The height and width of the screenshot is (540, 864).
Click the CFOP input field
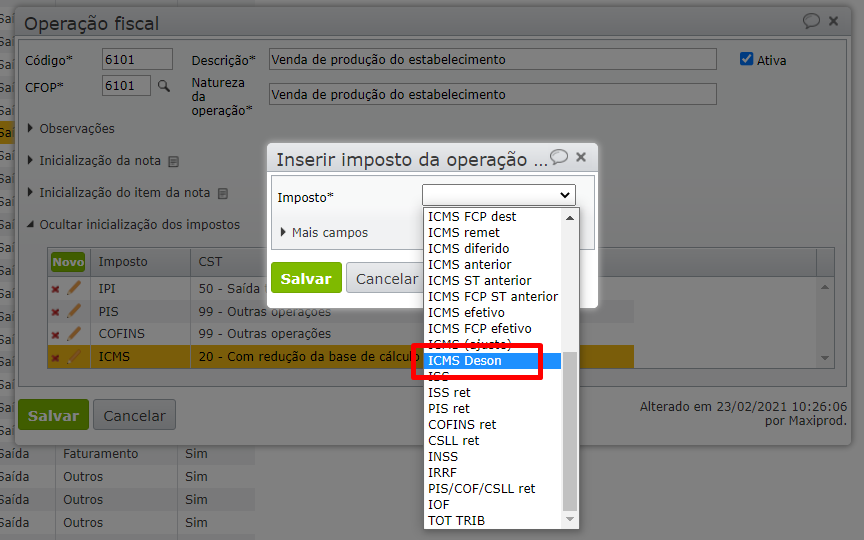point(126,85)
